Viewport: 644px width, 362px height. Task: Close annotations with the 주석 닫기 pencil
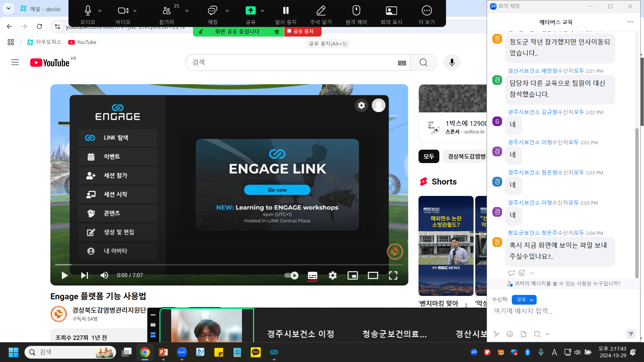[321, 14]
